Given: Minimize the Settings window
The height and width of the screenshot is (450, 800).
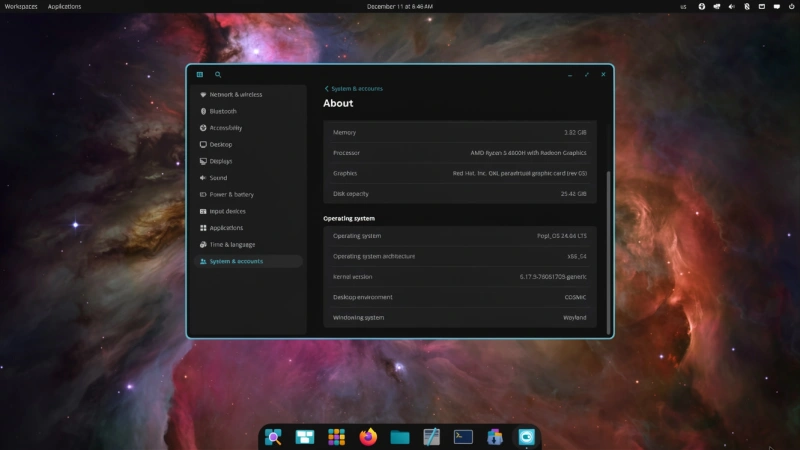Looking at the screenshot, I should coord(570,74).
